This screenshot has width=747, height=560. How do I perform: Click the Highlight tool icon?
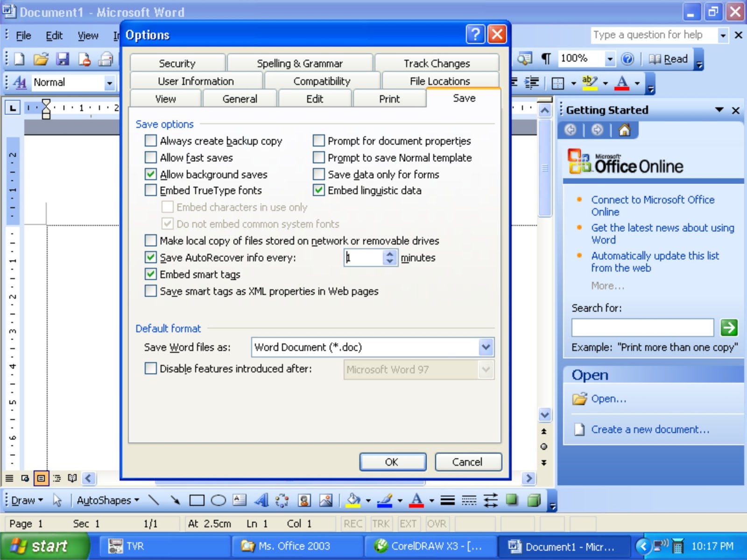point(589,83)
